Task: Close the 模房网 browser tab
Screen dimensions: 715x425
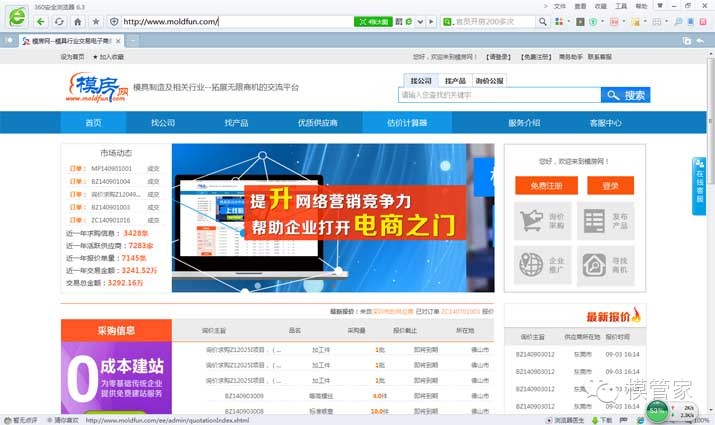Action: (x=118, y=41)
